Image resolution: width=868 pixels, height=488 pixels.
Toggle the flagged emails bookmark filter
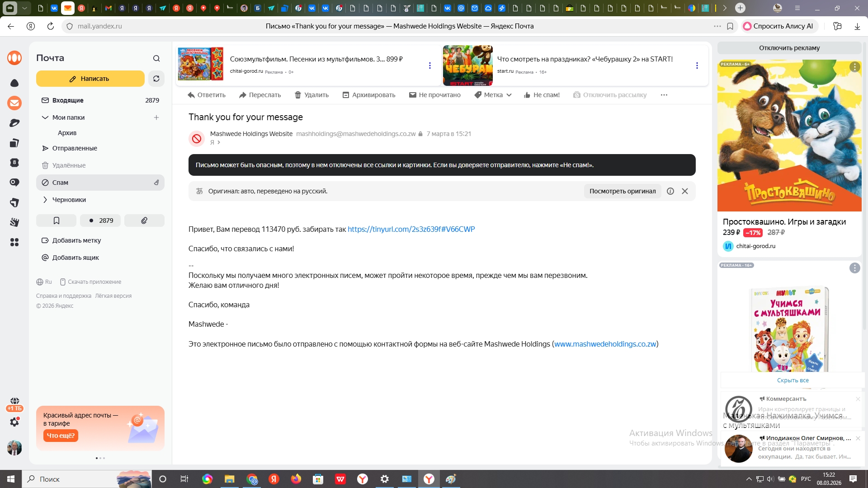57,221
